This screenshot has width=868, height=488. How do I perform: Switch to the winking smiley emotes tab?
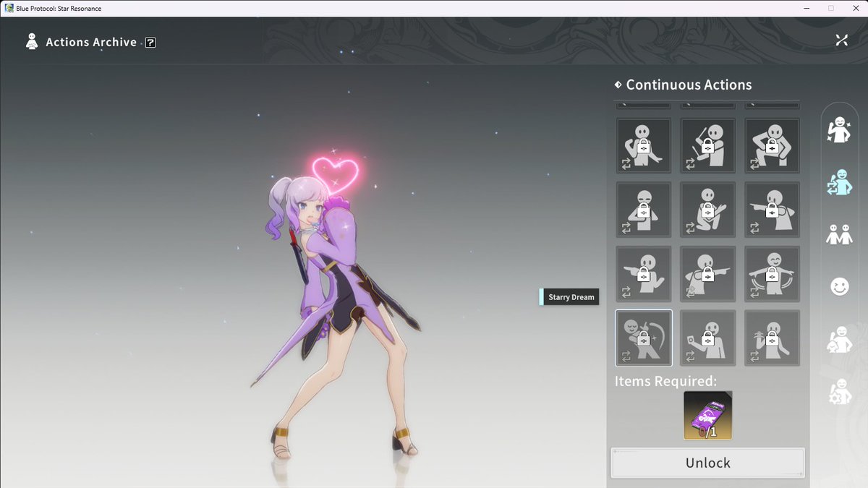[x=839, y=287]
